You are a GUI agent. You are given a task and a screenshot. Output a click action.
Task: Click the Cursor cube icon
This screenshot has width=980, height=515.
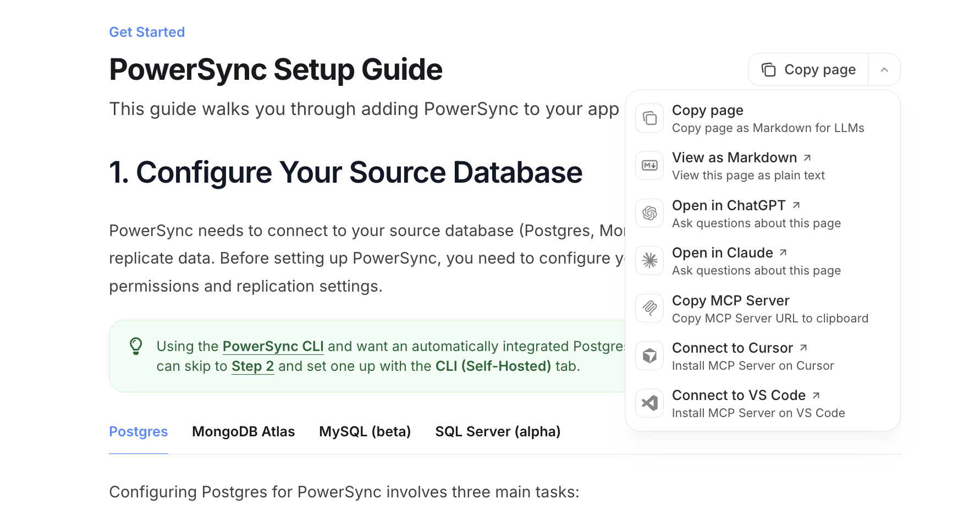649,355
